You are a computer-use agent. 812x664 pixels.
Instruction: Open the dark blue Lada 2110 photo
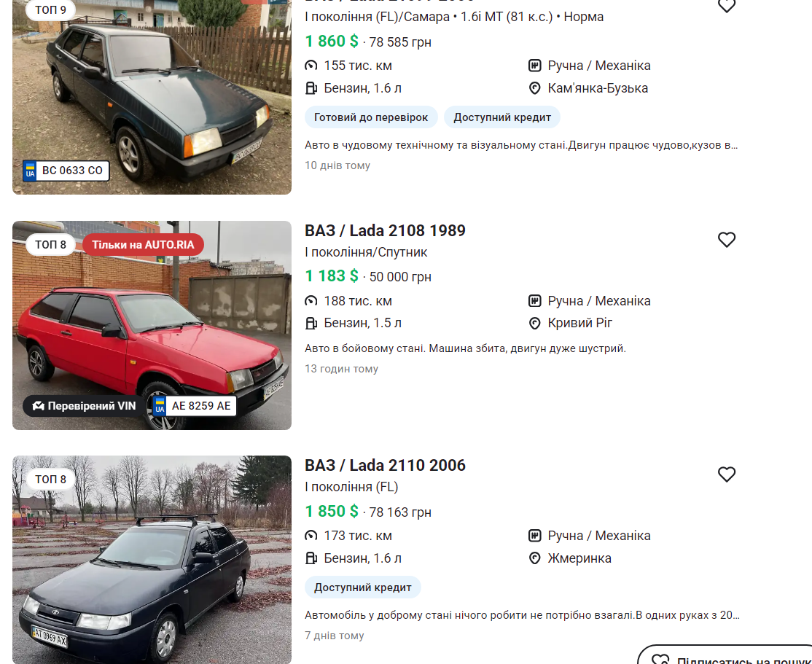pos(152,560)
